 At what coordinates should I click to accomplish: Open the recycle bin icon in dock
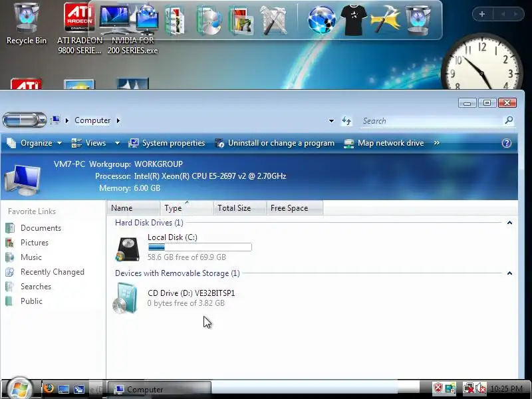point(418,20)
